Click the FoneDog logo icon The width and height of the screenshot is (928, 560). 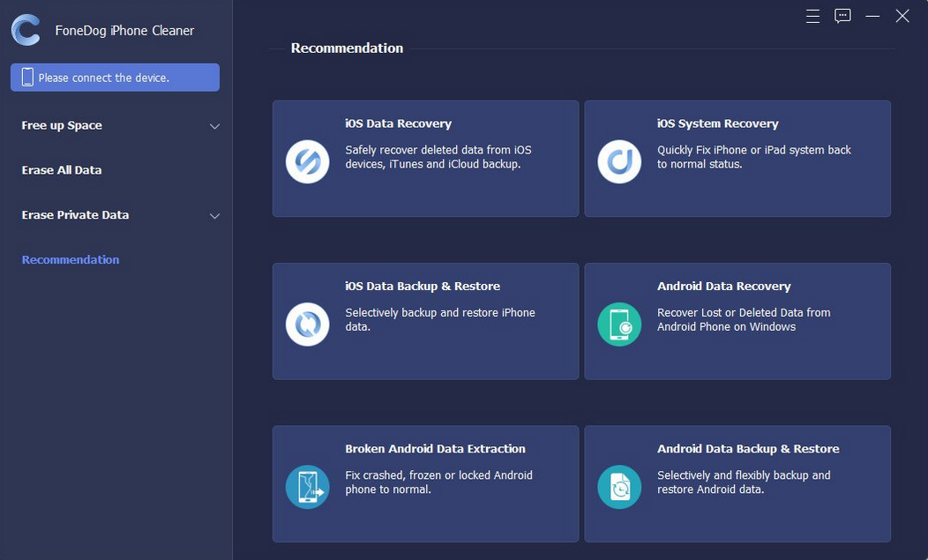(26, 30)
